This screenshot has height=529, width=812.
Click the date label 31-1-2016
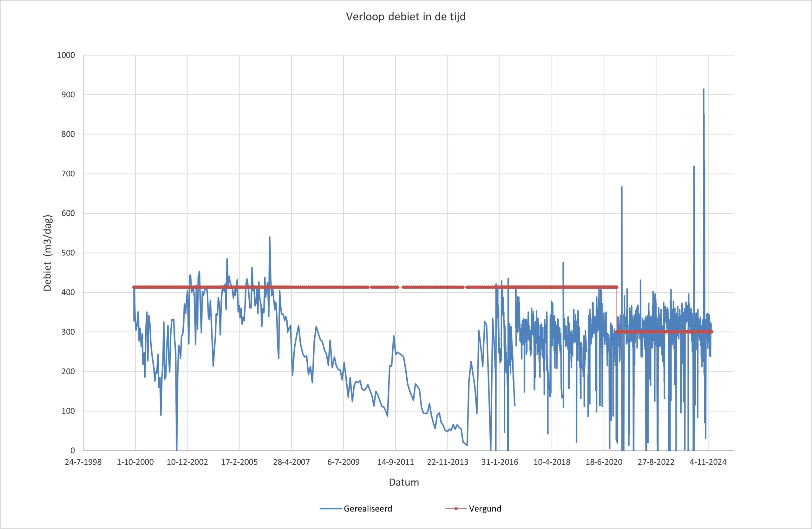500,462
